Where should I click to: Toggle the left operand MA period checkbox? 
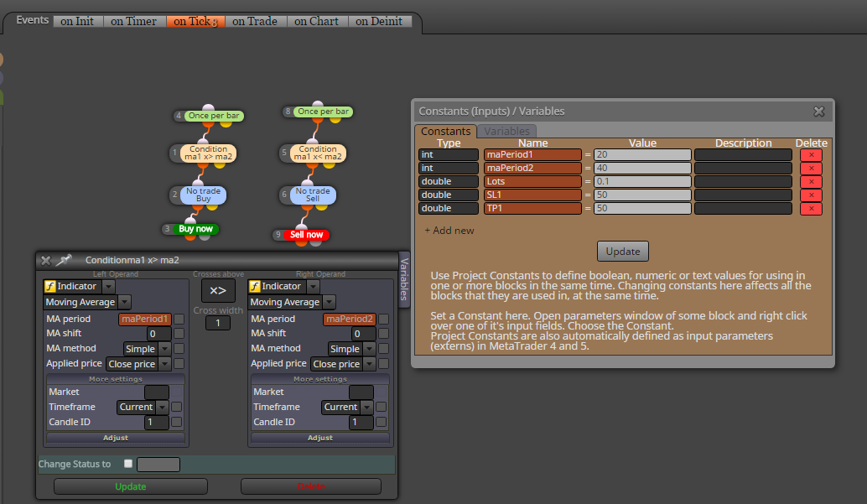pos(179,320)
